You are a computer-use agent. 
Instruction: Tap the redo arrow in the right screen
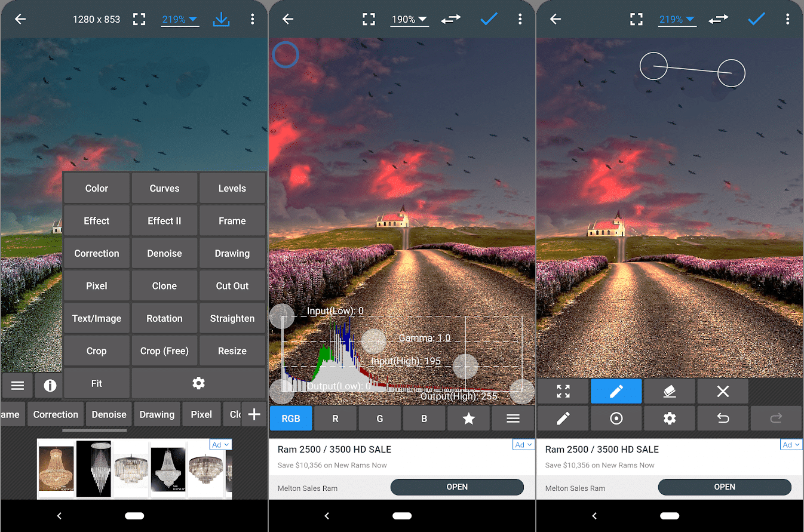[x=776, y=419]
